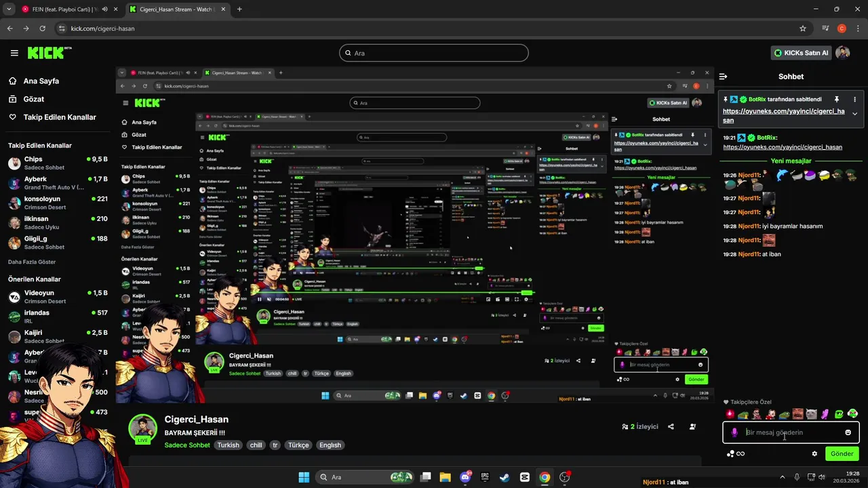The image size is (868, 488).
Task: Open the Gilgil_g channel in sidebar
Action: coord(58,243)
